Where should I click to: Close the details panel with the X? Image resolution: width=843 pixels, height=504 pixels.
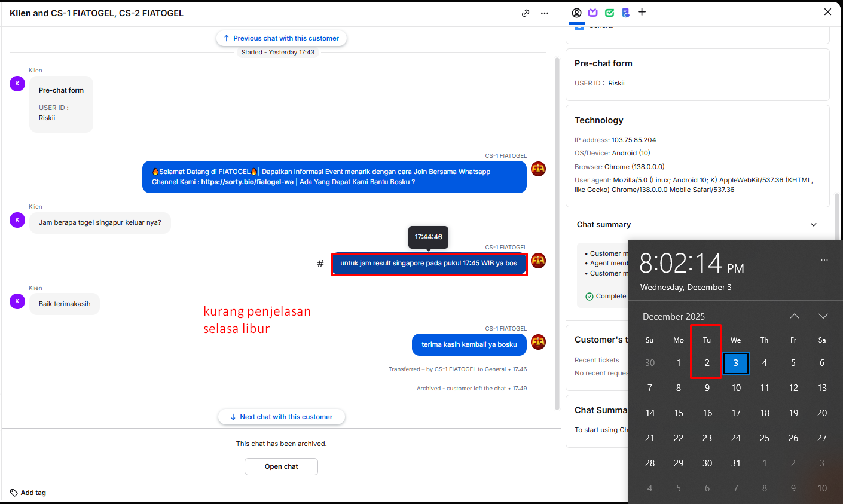click(x=828, y=12)
